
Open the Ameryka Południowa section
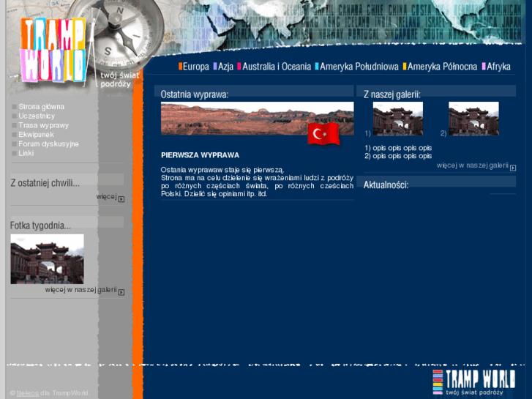tap(359, 67)
